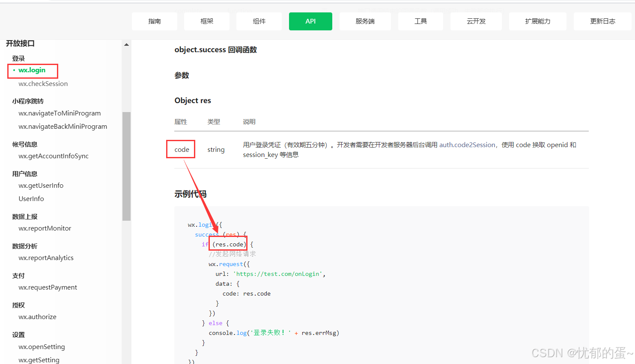Switch to the 云开发 tab

pos(476,21)
